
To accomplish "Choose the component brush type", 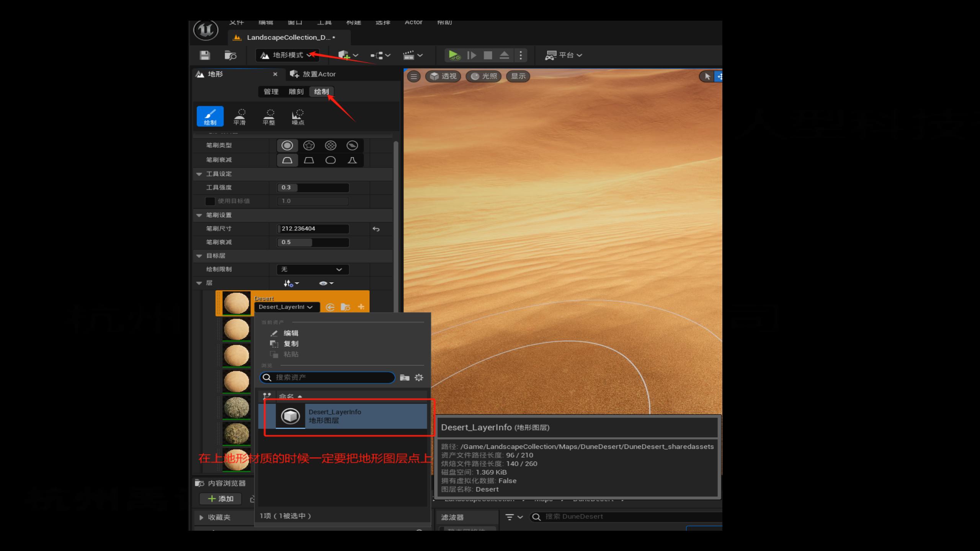I will (352, 145).
